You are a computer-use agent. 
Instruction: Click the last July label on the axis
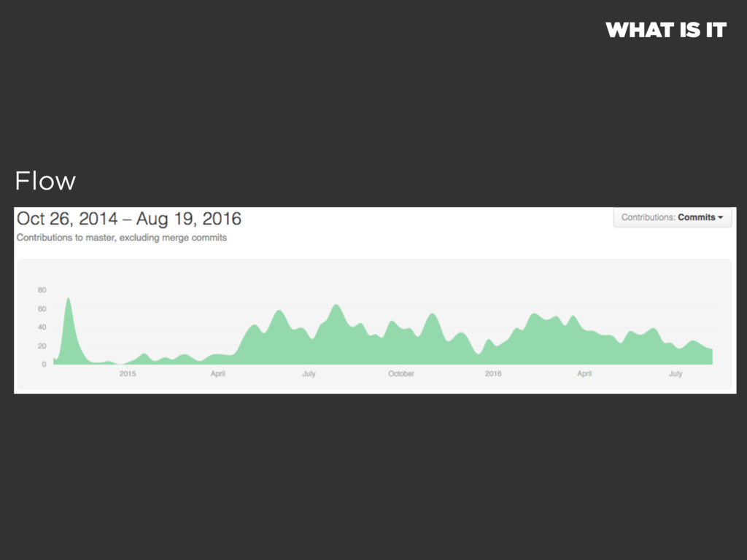pos(676,374)
